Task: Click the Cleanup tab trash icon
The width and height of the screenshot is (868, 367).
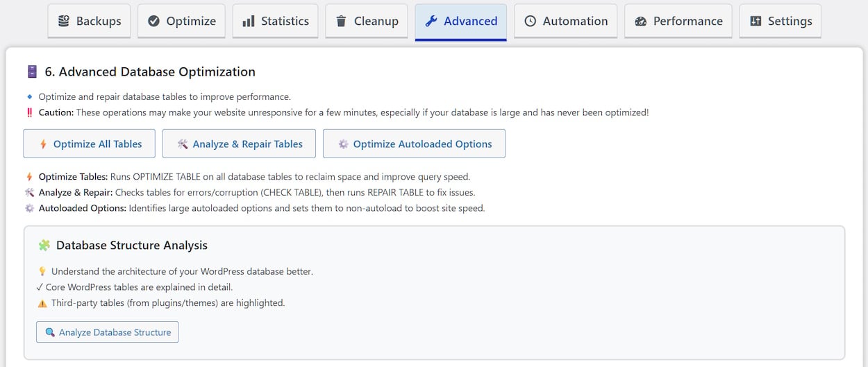Action: tap(341, 22)
